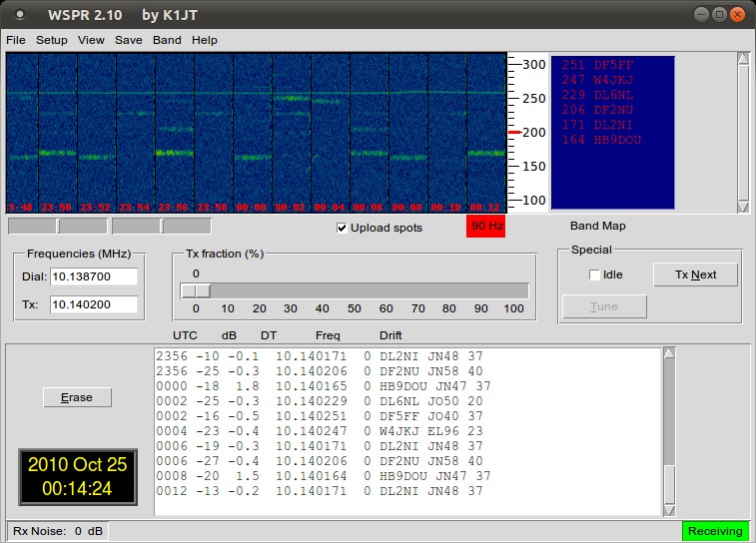This screenshot has width=756, height=543.
Task: Click the Rx Noise 0 dB status
Action: tap(58, 531)
